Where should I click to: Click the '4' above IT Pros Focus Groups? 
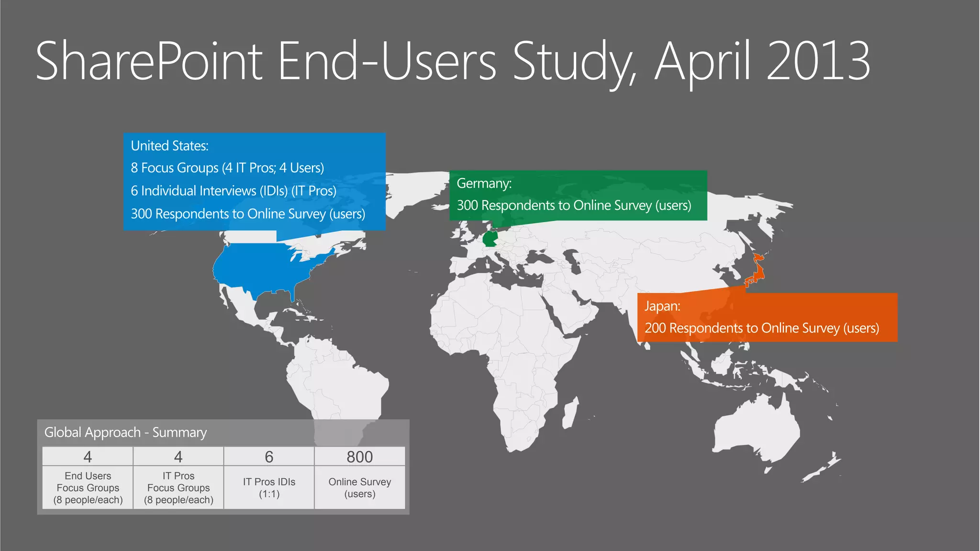[x=178, y=456]
